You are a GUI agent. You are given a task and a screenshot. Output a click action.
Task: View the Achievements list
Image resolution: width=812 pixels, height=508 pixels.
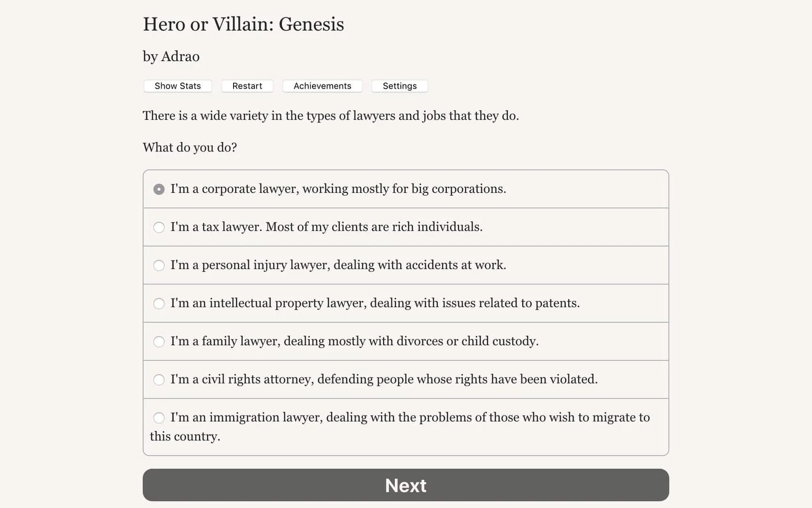tap(322, 86)
